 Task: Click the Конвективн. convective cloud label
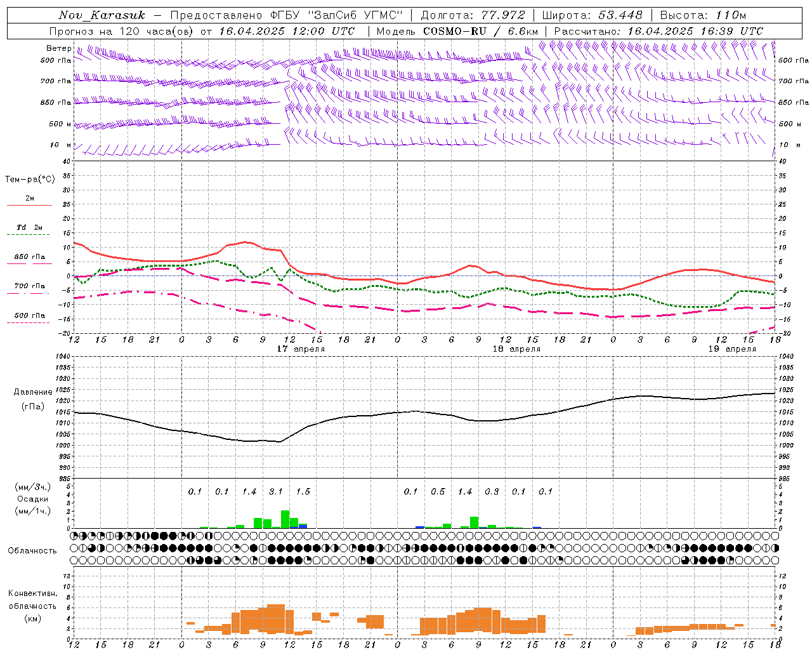32,594
